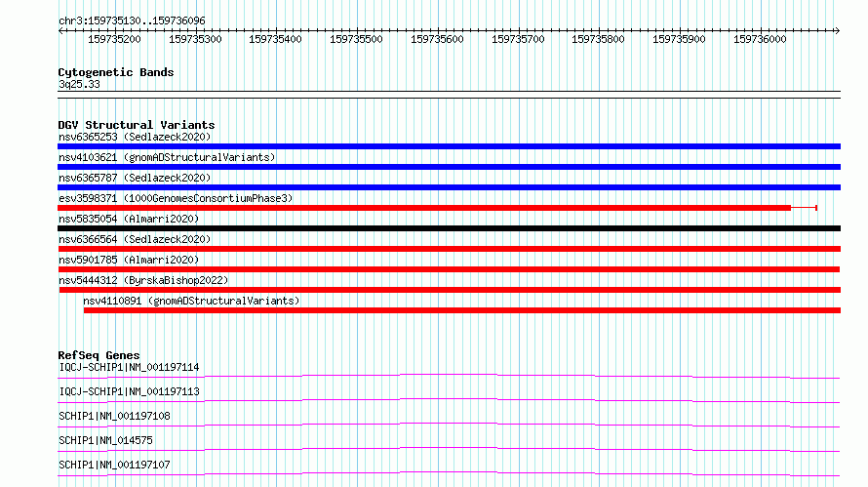The height and width of the screenshot is (487, 868).
Task: Click ruler position 159735200
Action: (114, 39)
